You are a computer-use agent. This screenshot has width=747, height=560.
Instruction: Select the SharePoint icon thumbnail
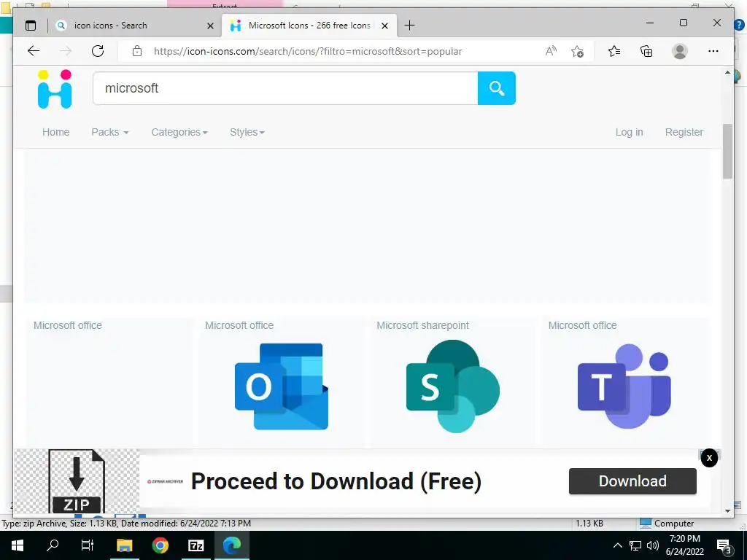coord(453,386)
